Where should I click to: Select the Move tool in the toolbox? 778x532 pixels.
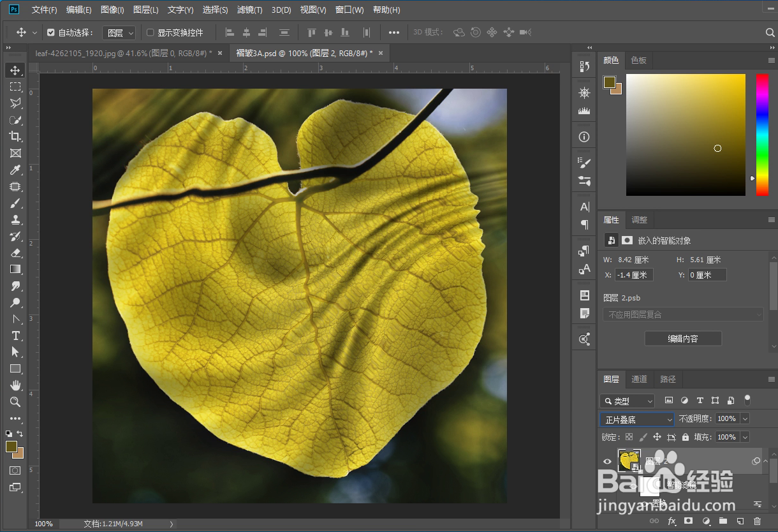[15, 70]
